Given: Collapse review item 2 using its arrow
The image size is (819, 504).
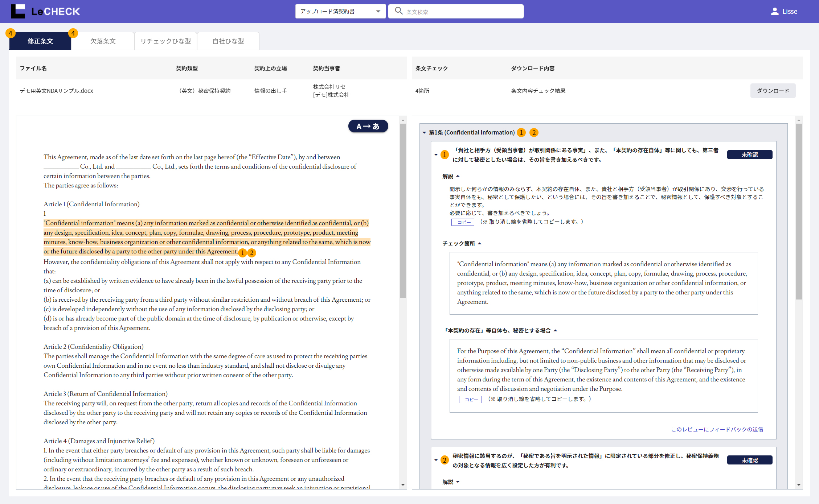Looking at the screenshot, I should point(436,460).
